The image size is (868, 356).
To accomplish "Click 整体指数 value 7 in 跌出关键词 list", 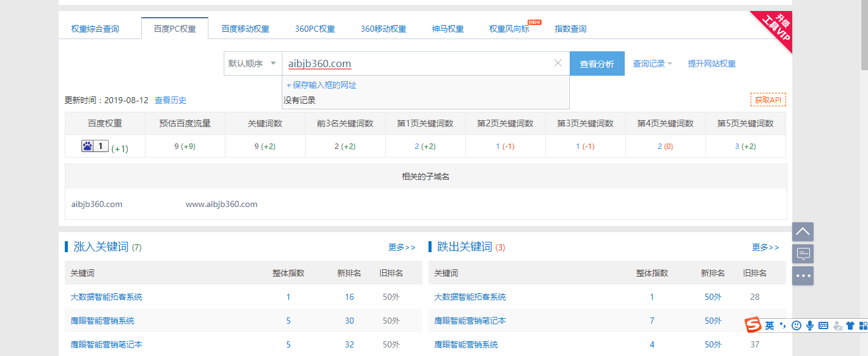I will 652,321.
